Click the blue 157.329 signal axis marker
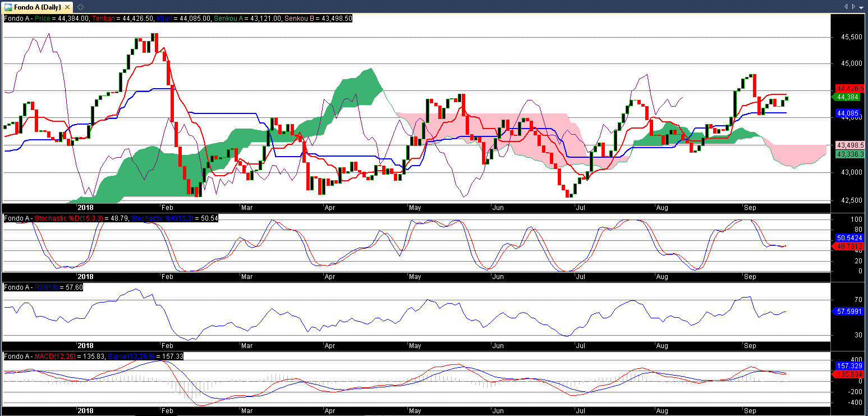This screenshot has height=416, width=868. coord(849,365)
